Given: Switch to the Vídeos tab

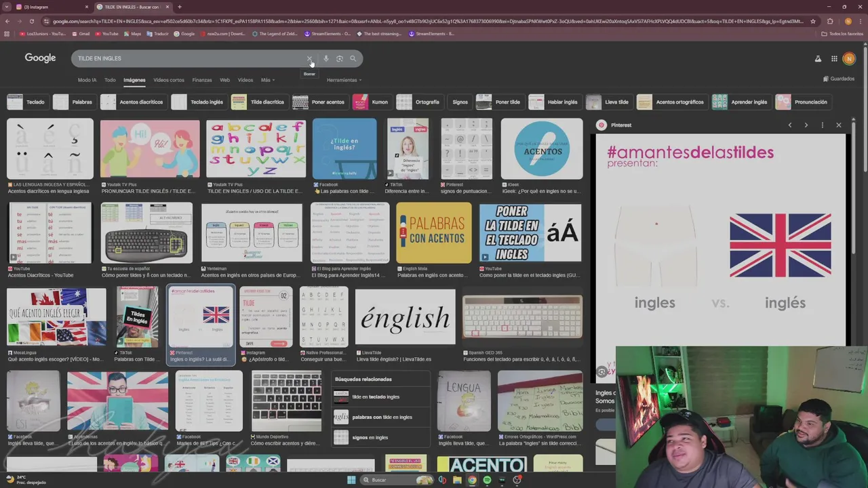Looking at the screenshot, I should coord(245,80).
